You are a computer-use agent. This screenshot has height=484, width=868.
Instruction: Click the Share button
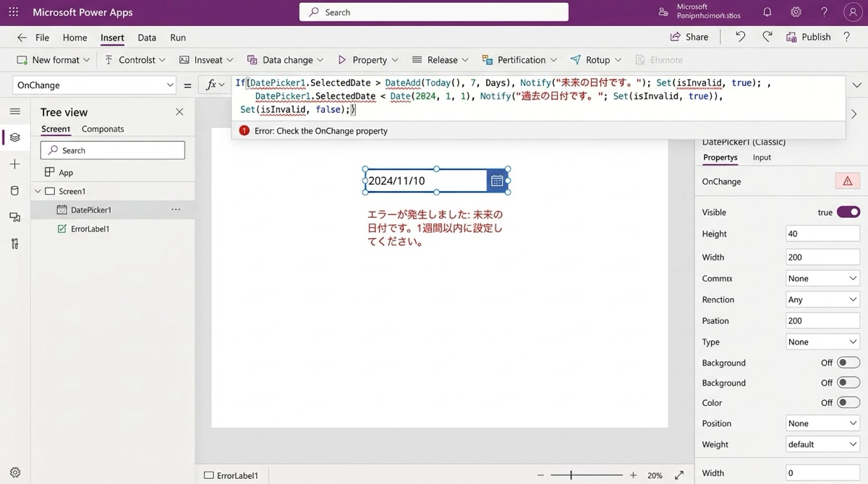(689, 37)
